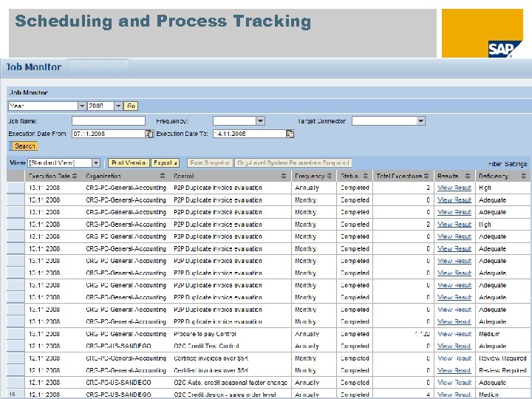Open calendar picker for Execution Date To
This screenshot has width=532, height=399.
point(290,134)
